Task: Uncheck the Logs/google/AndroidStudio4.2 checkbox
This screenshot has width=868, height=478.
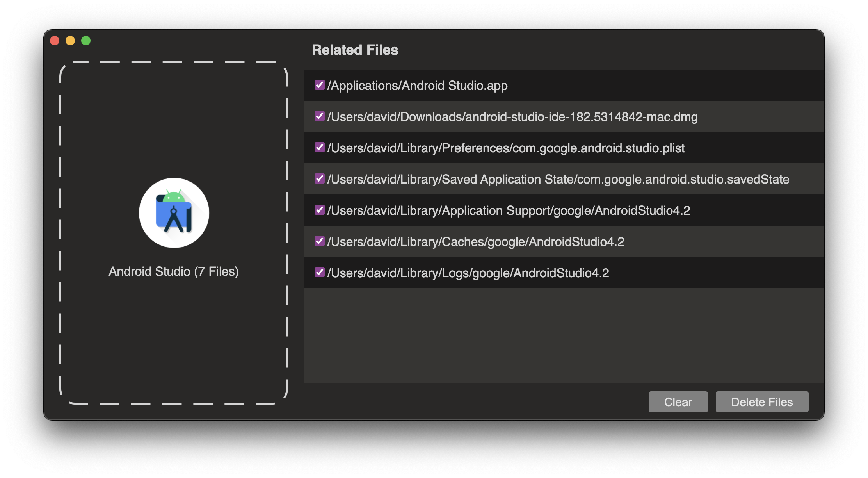Action: [x=319, y=273]
